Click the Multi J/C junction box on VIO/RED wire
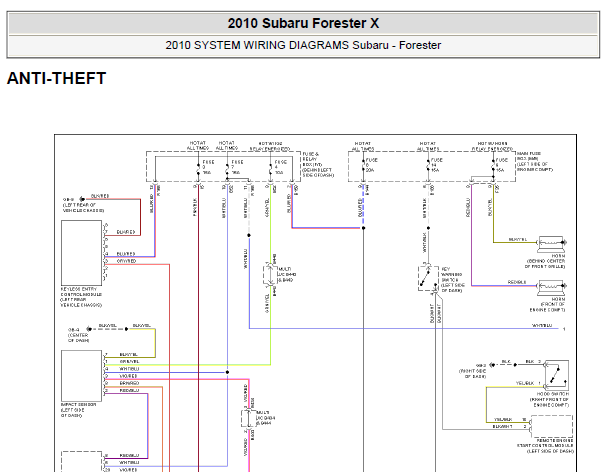 [x=248, y=418]
